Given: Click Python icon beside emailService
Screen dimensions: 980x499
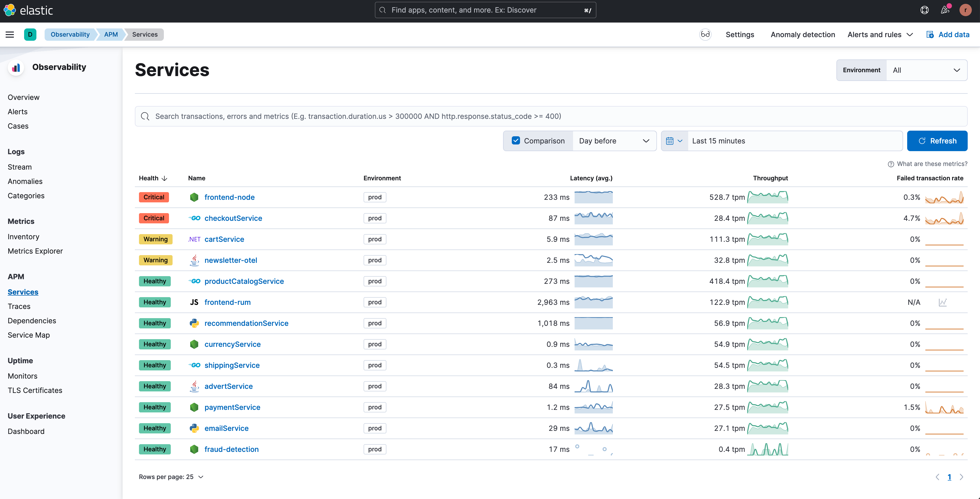Looking at the screenshot, I should point(194,428).
